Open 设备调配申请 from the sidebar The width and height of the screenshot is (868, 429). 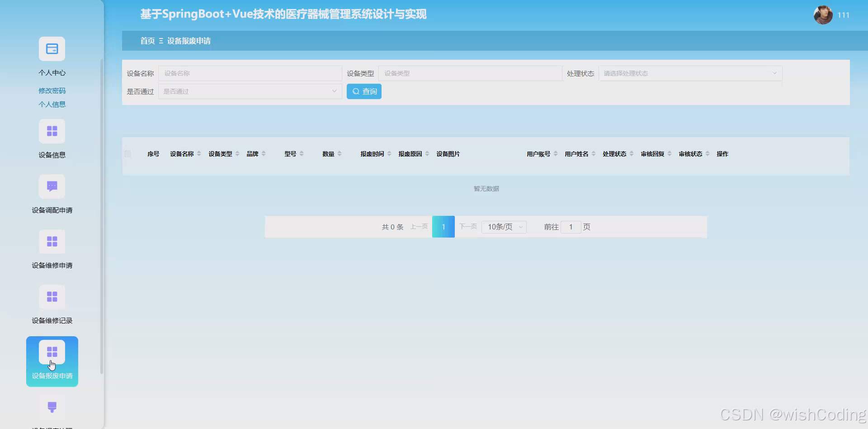52,186
